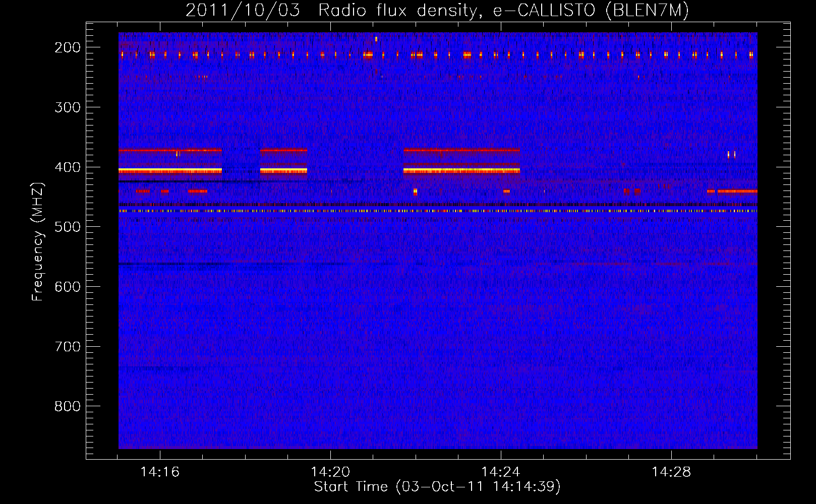
Task: Click the 14:16 time tick label
Action: [160, 472]
